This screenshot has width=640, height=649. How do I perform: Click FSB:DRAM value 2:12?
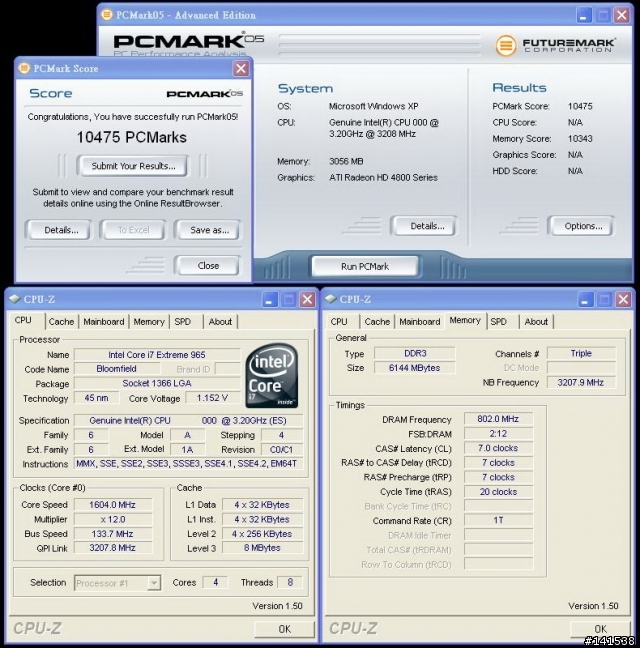point(498,433)
